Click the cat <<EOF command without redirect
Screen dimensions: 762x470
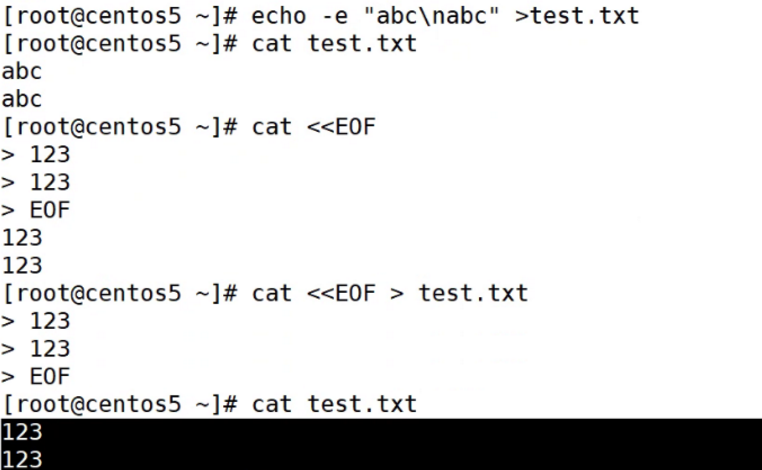[x=313, y=127]
